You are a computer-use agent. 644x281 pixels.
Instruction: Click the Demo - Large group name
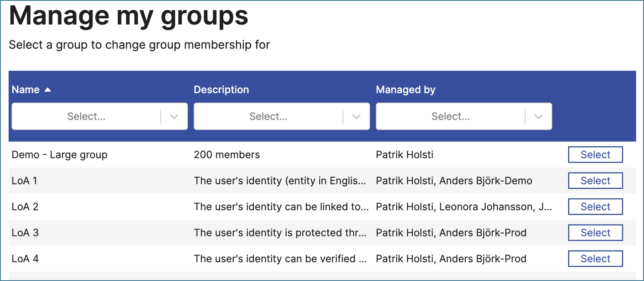[x=60, y=155]
